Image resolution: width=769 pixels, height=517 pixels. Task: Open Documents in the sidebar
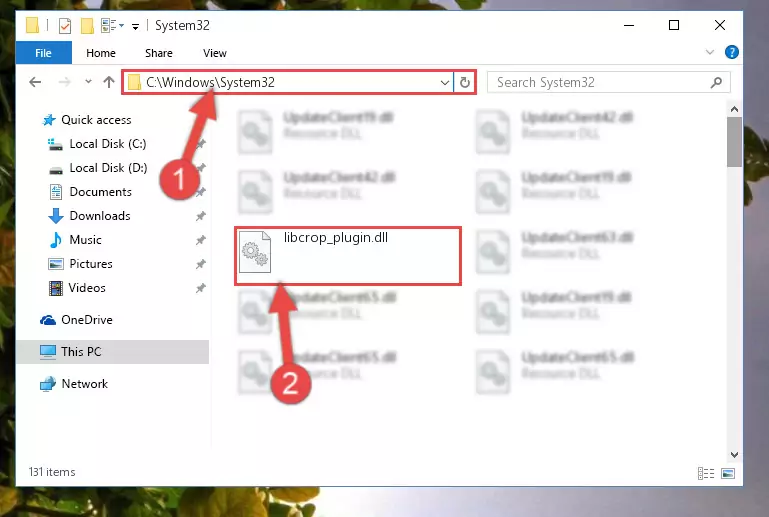(x=101, y=192)
